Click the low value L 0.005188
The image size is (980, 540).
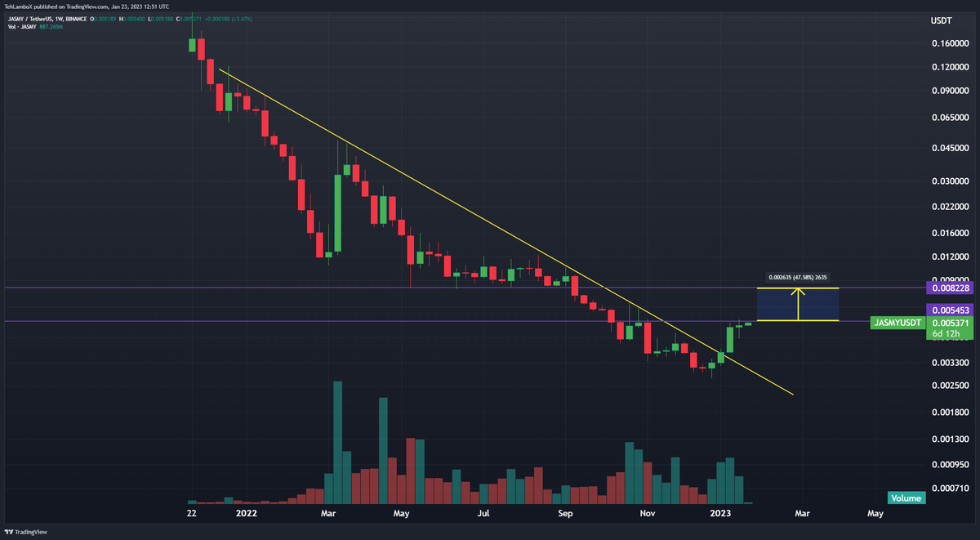click(160, 19)
